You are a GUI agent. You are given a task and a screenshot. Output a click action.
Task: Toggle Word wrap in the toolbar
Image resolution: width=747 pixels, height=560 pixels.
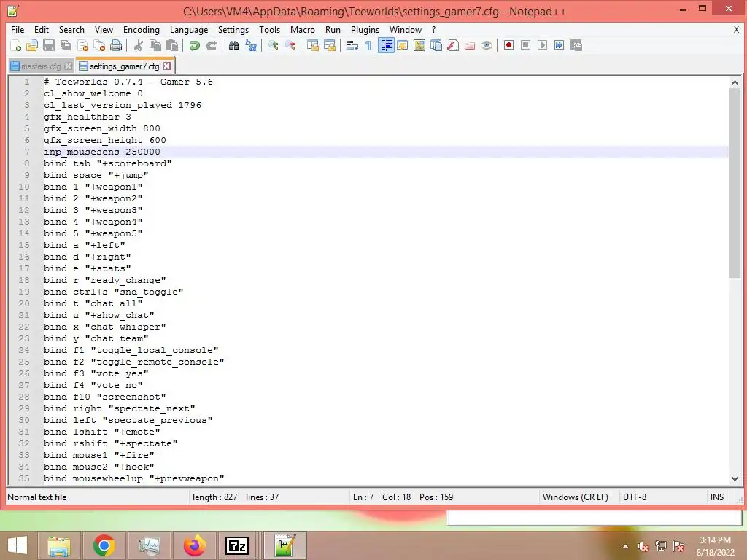(352, 45)
